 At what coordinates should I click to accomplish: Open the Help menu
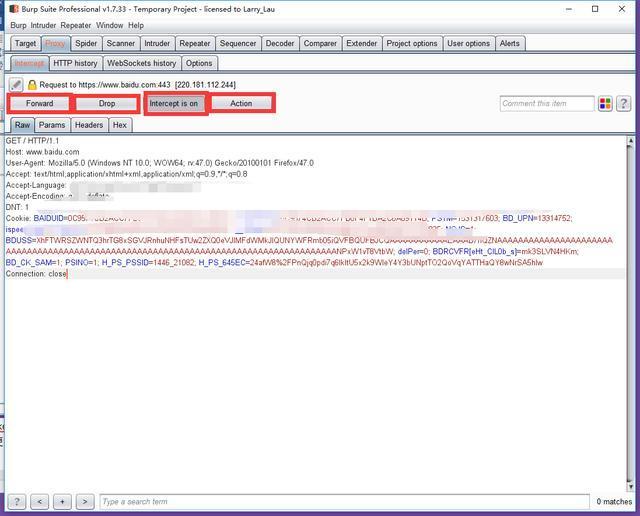pos(136,25)
